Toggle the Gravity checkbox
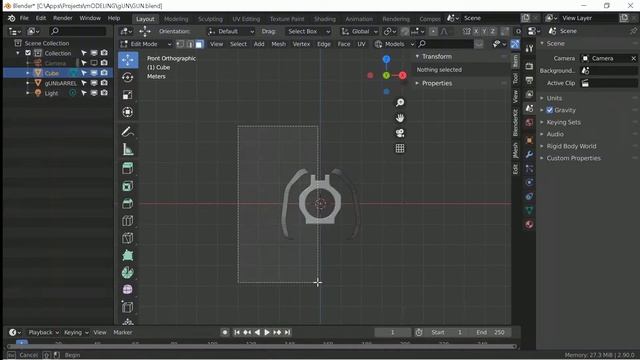640x360 pixels. [x=550, y=110]
